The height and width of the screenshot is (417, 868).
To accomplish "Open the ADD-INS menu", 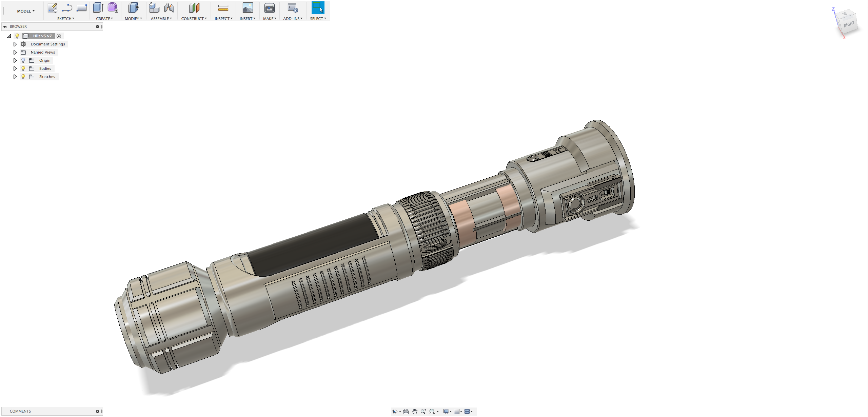I will (293, 19).
